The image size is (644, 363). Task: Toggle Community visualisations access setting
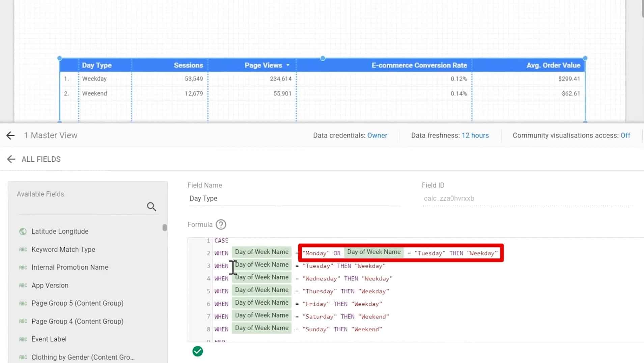click(x=625, y=135)
